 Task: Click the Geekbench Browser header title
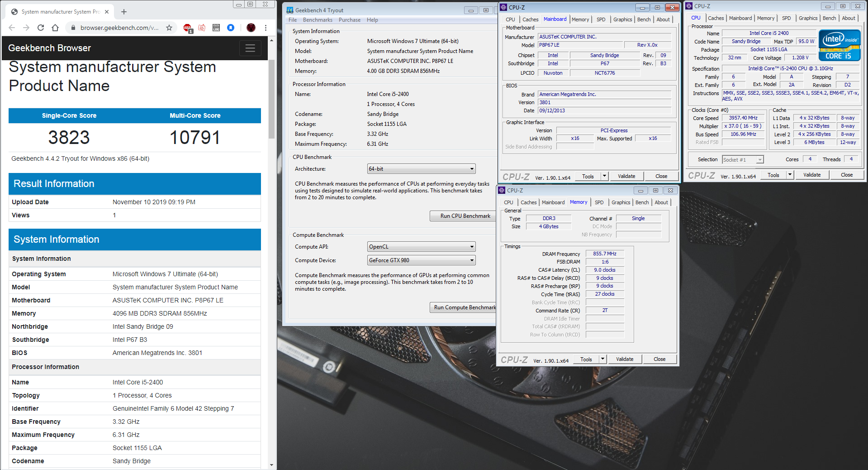pos(49,48)
